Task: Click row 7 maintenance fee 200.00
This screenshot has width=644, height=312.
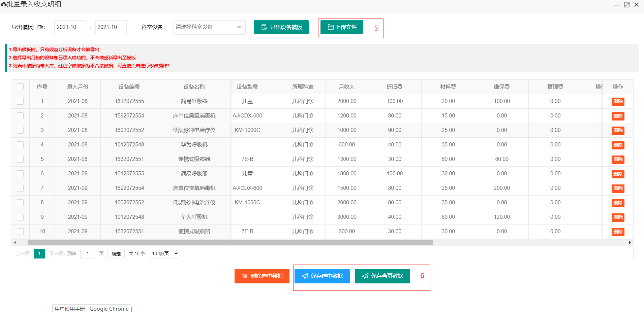Action: point(502,188)
